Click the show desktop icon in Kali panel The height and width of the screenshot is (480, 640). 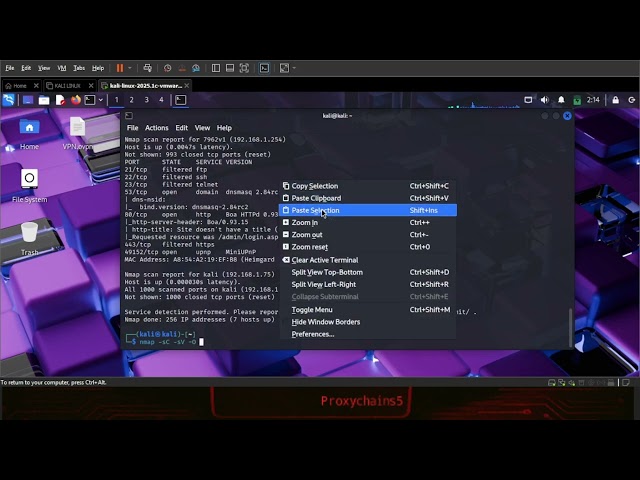tap(28, 100)
